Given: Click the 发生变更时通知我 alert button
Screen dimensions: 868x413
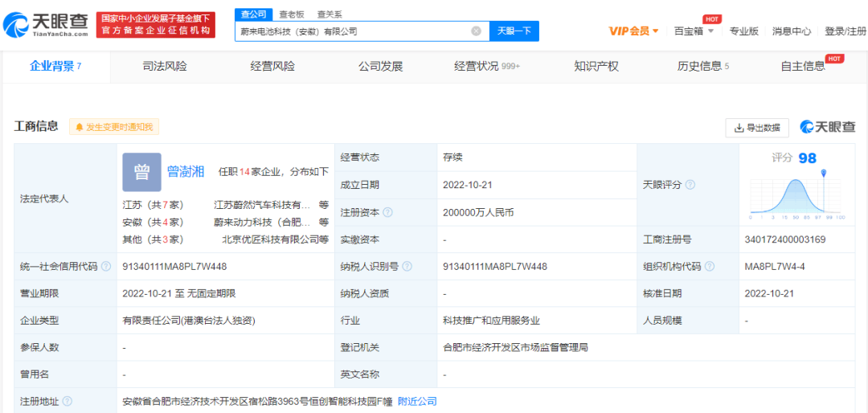Looking at the screenshot, I should (x=114, y=127).
